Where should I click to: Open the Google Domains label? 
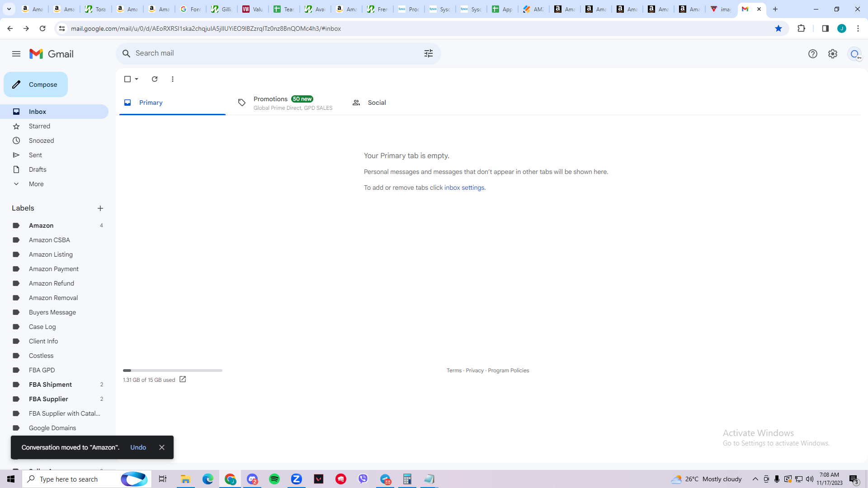[54, 428]
